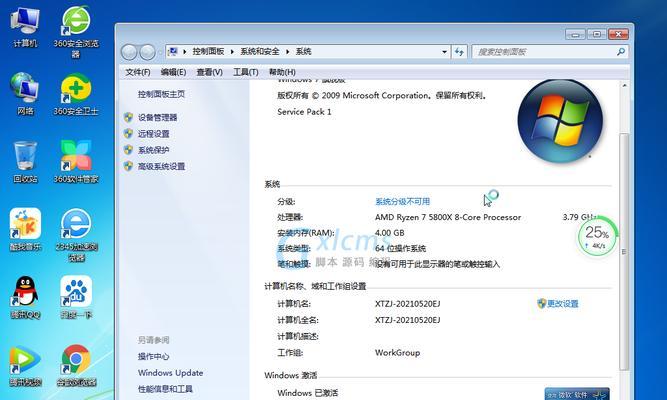Viewport: 667px width, 400px height.
Task: Open the 编辑(E) menu
Action: [173, 72]
